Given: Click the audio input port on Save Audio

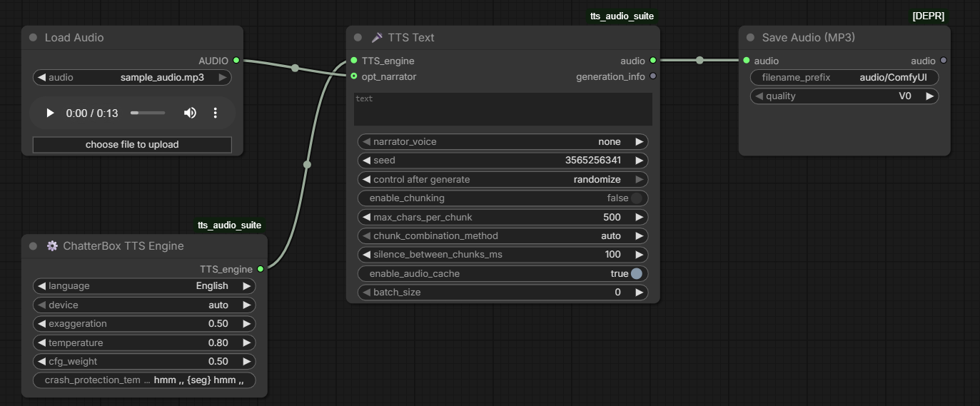Looking at the screenshot, I should tap(747, 61).
